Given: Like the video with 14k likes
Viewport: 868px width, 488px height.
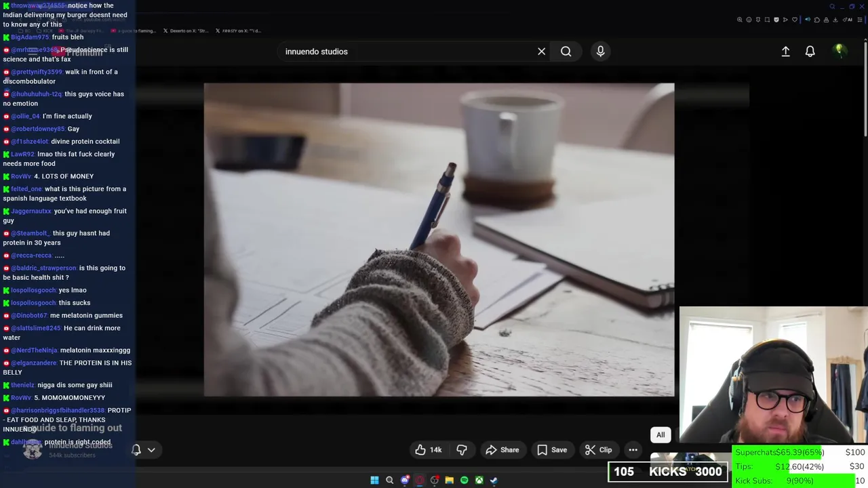Looking at the screenshot, I should click(x=428, y=450).
